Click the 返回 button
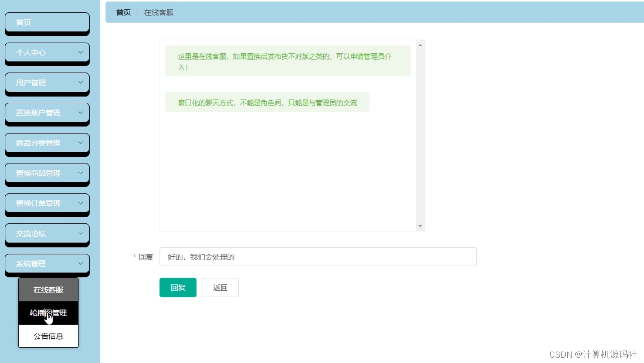Viewport: 644px width, 363px height. (220, 287)
